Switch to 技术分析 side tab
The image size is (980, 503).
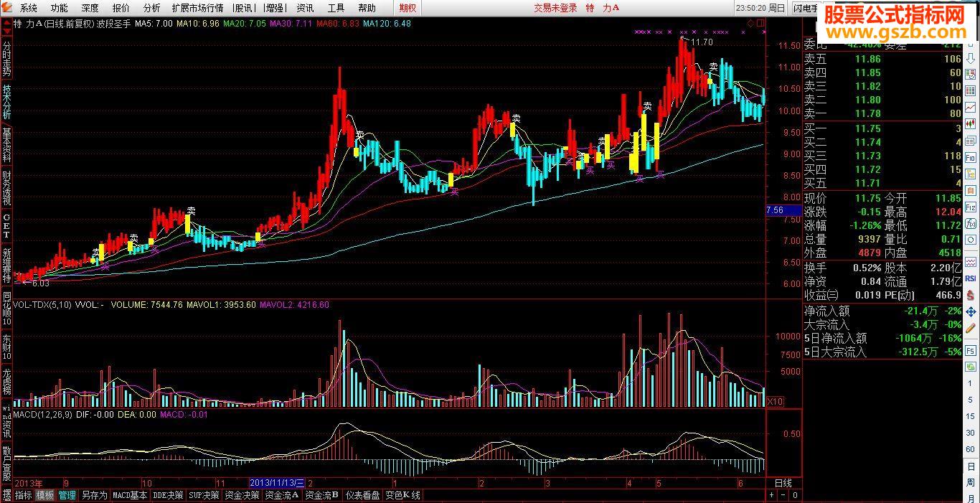[6, 102]
